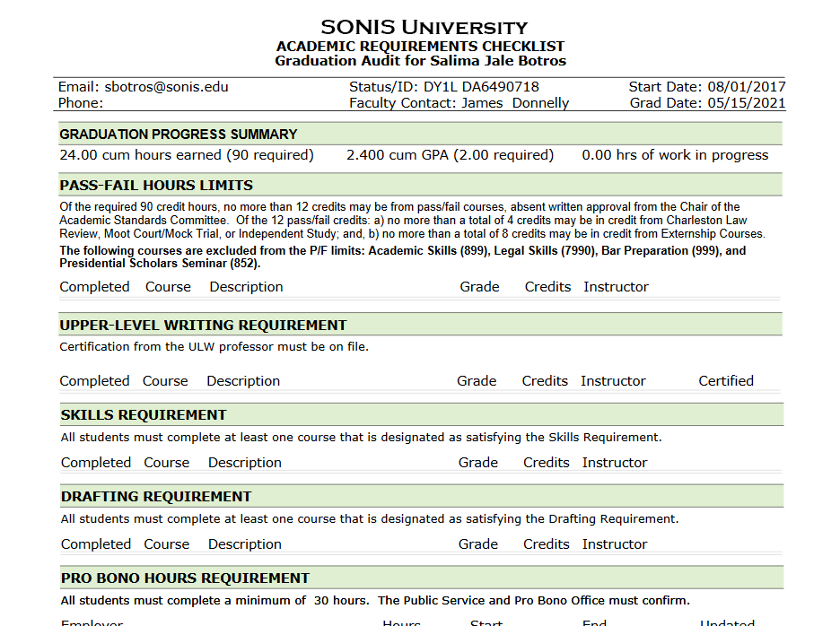Viewport: 840px width, 626px height.
Task: Click the SONIS University title
Action: pyautogui.click(x=424, y=27)
